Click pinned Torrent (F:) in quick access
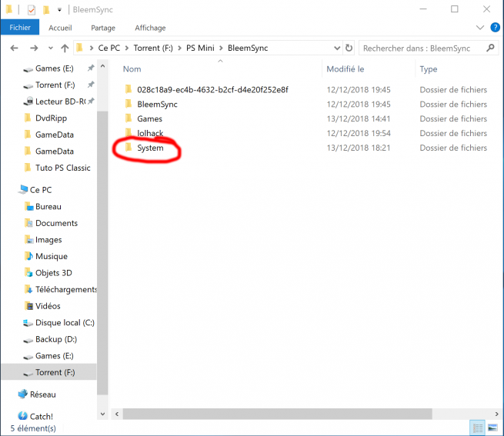The image size is (504, 436). pos(55,85)
